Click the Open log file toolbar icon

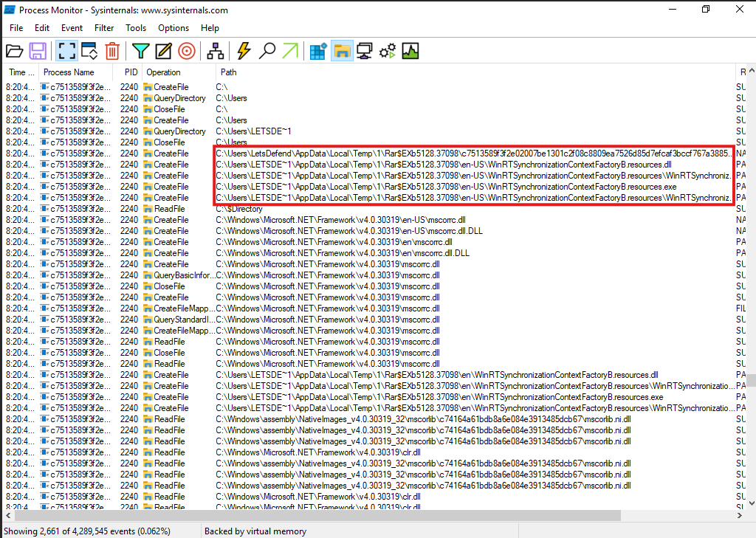[15, 51]
